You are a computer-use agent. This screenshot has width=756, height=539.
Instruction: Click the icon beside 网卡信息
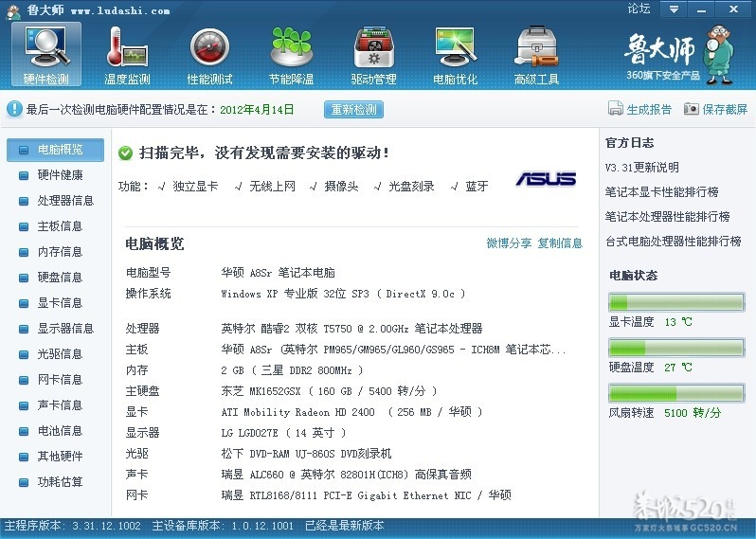[x=23, y=380]
